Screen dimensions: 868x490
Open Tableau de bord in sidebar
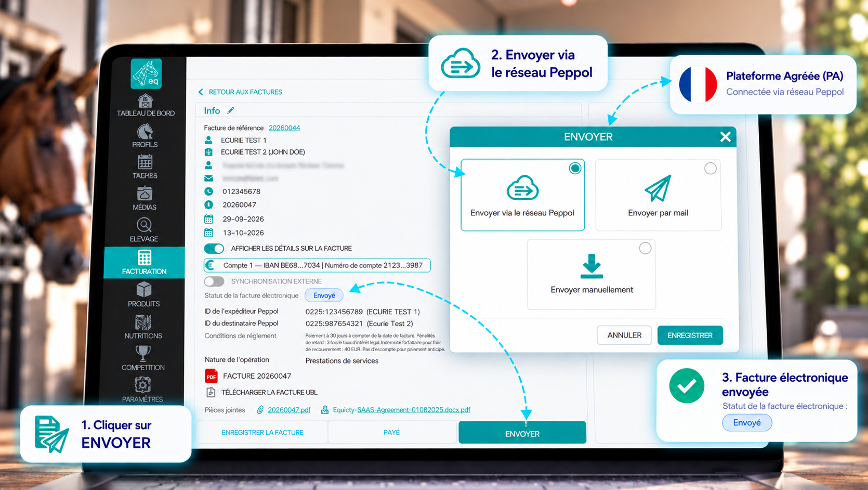coord(146,106)
